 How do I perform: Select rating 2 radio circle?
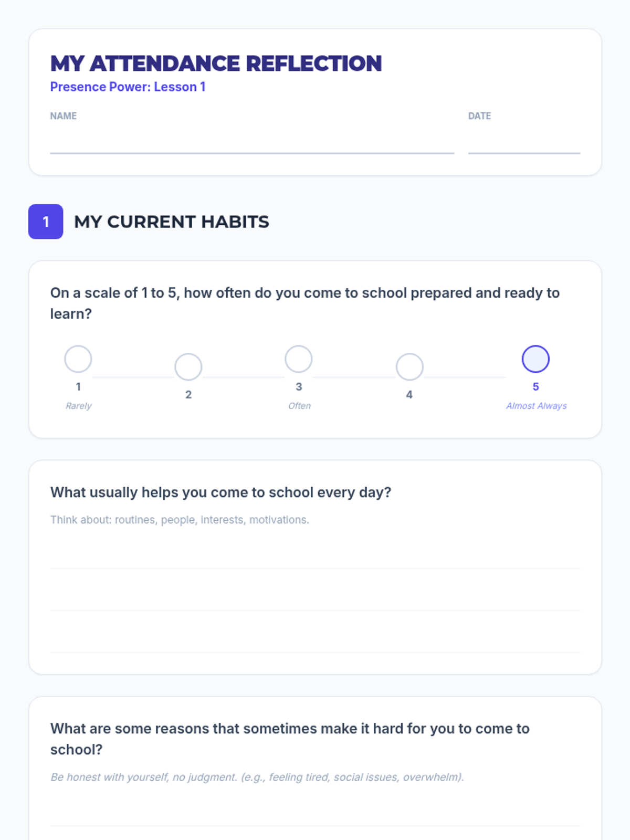pyautogui.click(x=188, y=367)
